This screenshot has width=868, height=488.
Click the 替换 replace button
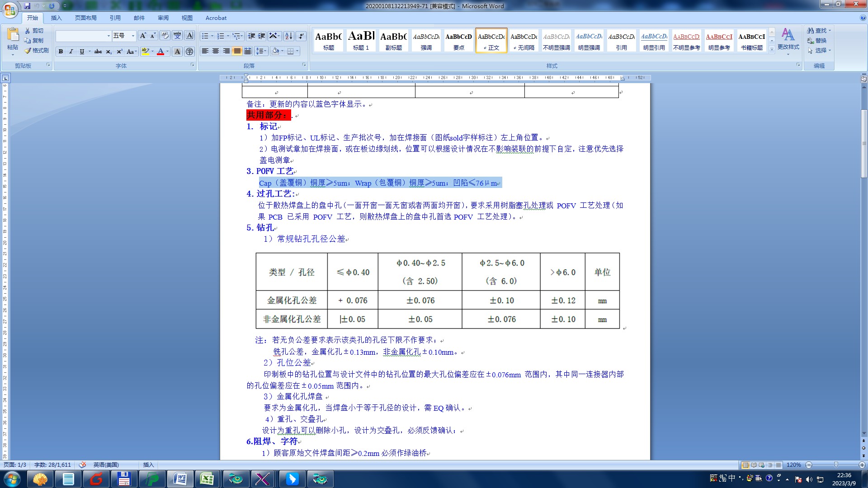point(820,41)
